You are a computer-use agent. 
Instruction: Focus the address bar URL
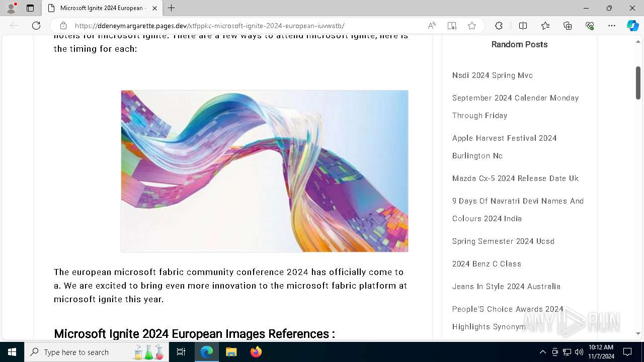tap(209, 26)
